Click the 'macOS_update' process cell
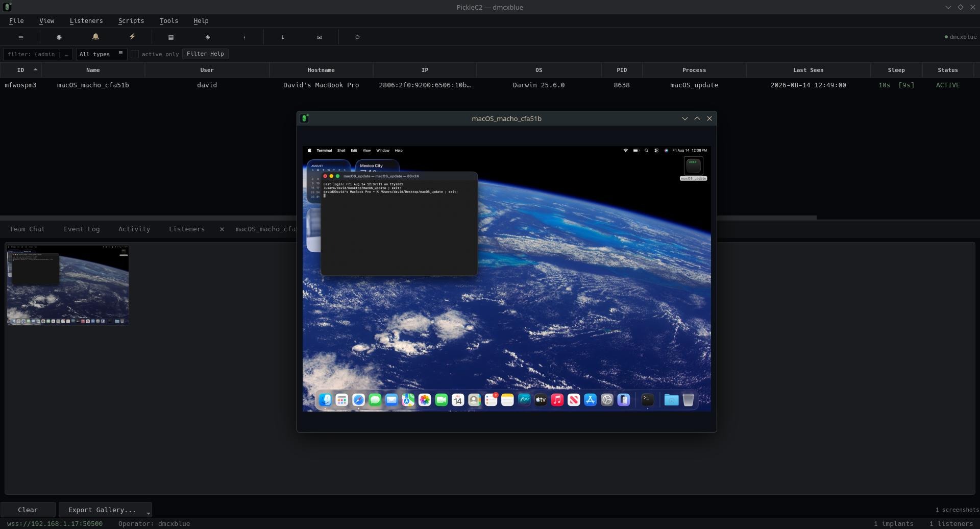The width and height of the screenshot is (980, 529). point(694,85)
